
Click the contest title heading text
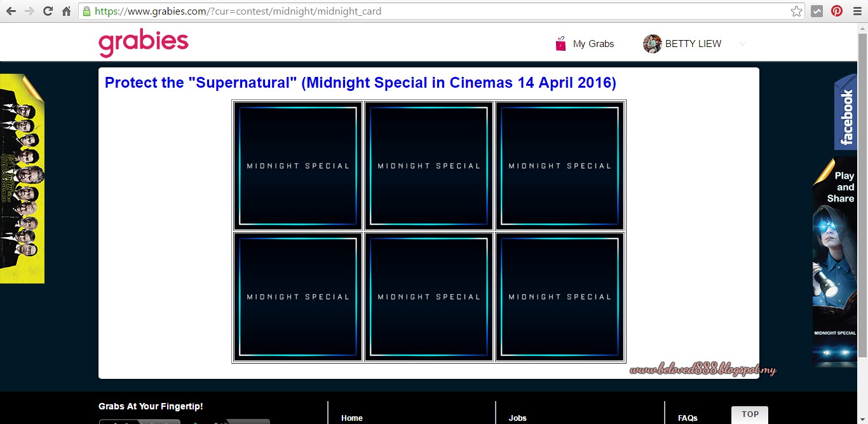(x=360, y=83)
